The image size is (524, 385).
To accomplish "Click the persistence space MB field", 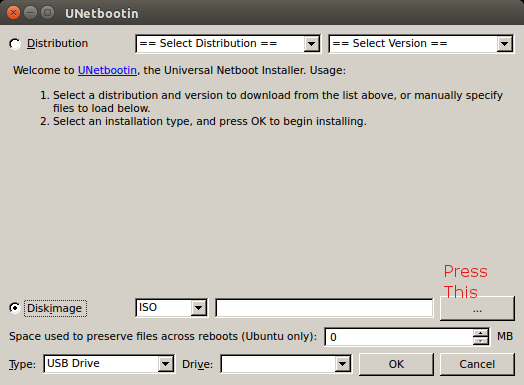I will click(x=399, y=337).
